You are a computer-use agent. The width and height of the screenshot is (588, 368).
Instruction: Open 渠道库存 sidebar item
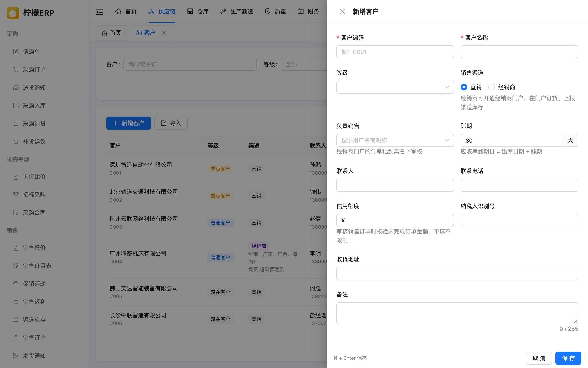(45, 320)
